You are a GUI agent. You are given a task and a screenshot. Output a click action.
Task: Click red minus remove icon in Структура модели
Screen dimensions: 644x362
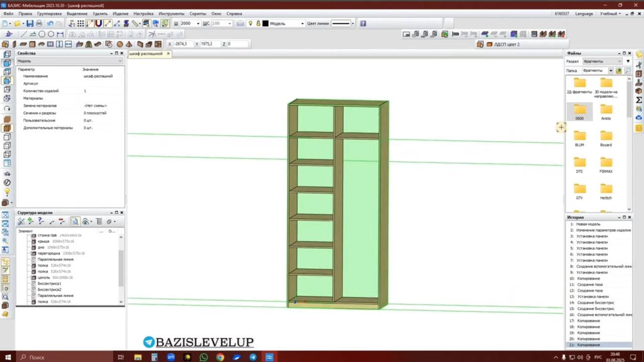click(x=61, y=221)
